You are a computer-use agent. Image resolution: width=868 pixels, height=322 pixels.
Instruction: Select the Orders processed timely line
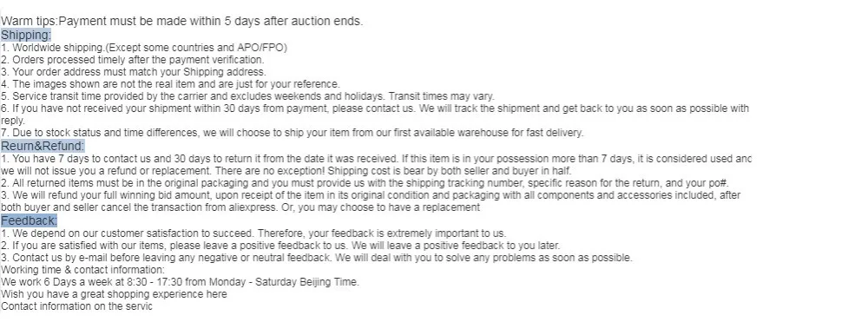tap(133, 60)
